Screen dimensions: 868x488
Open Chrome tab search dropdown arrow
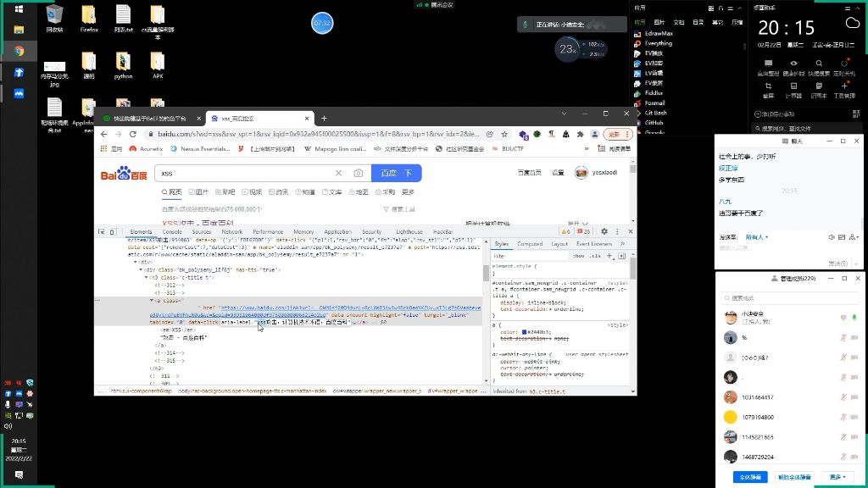pos(564,114)
